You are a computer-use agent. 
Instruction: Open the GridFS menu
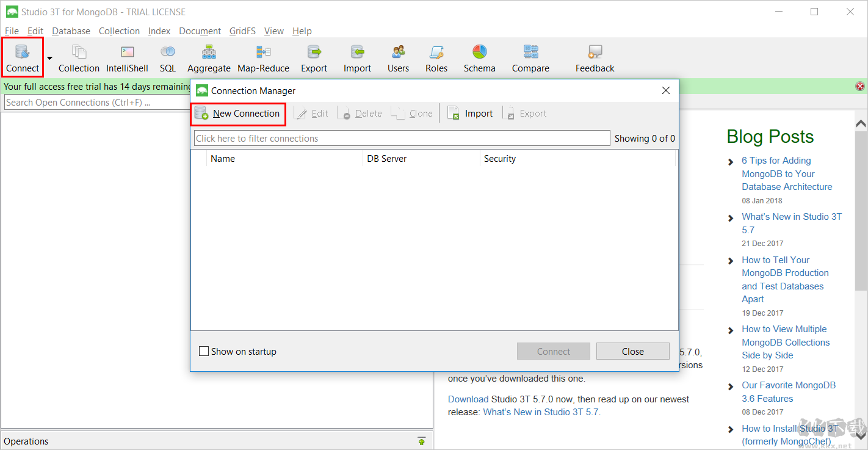point(242,31)
